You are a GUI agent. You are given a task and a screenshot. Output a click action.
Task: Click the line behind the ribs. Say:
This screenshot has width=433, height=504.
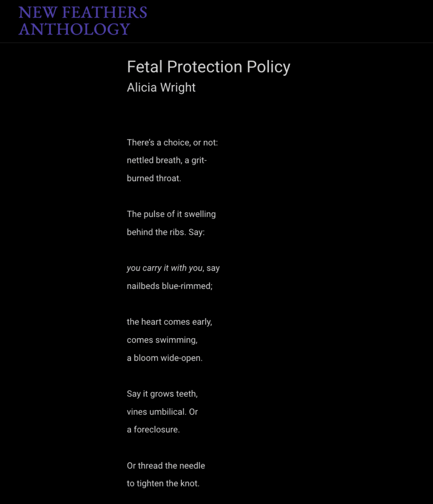(166, 232)
